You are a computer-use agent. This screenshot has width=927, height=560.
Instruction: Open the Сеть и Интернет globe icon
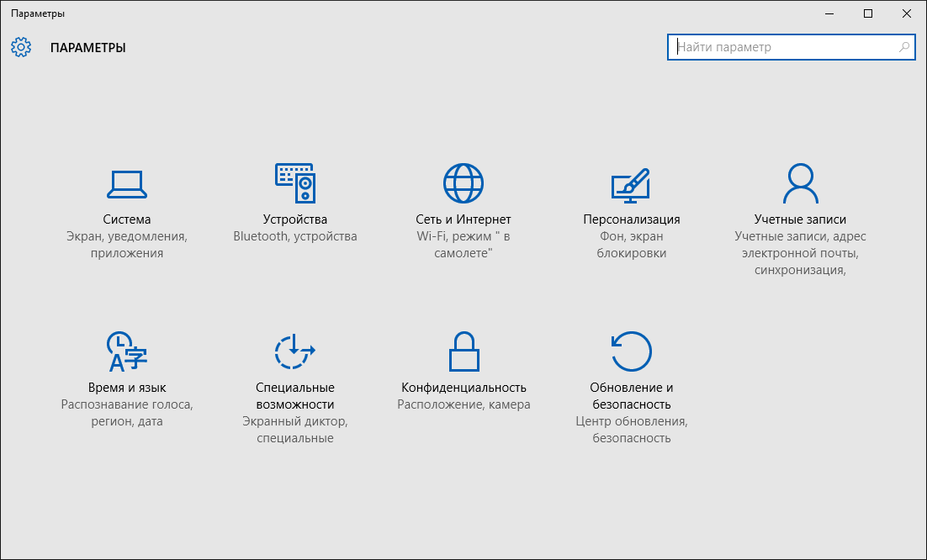click(463, 183)
